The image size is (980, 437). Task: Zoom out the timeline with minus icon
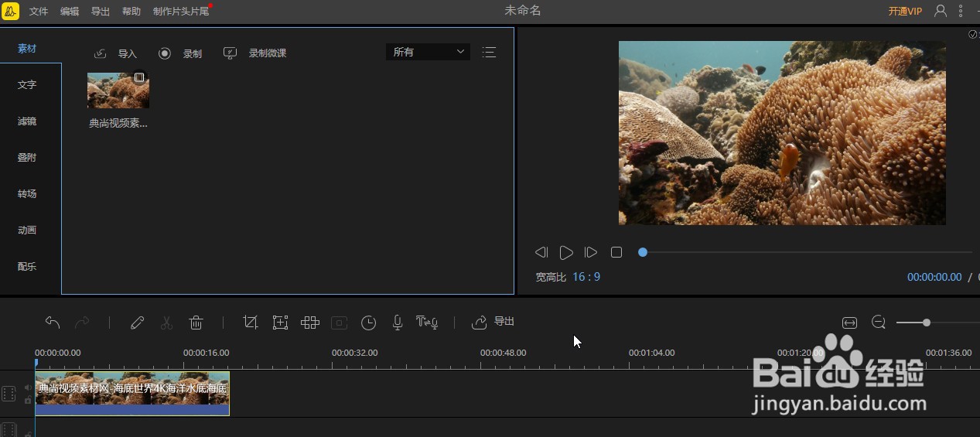(x=879, y=323)
